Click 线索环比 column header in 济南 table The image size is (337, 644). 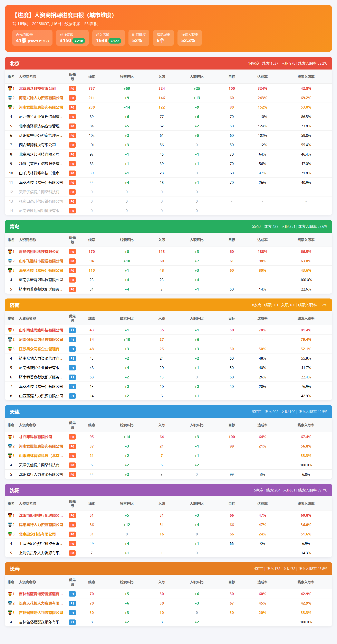click(127, 318)
